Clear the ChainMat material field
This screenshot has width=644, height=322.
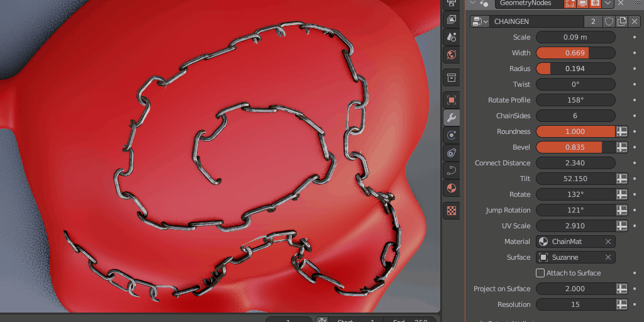click(x=608, y=241)
